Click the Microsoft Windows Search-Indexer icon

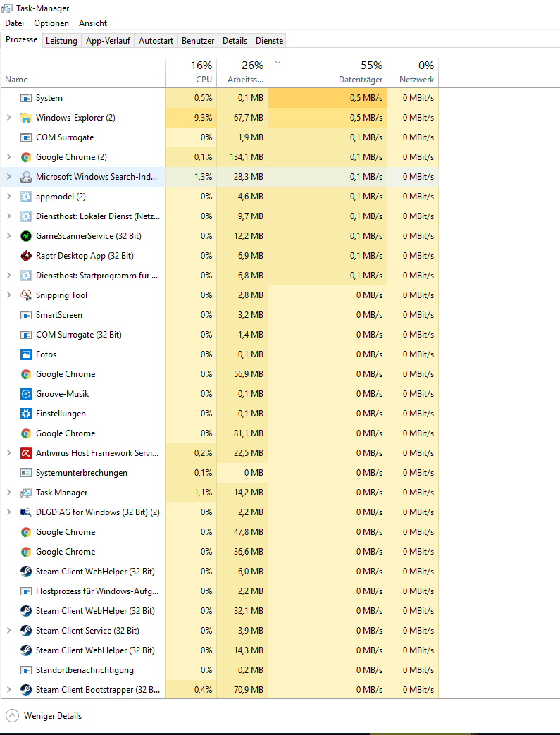[x=26, y=177]
